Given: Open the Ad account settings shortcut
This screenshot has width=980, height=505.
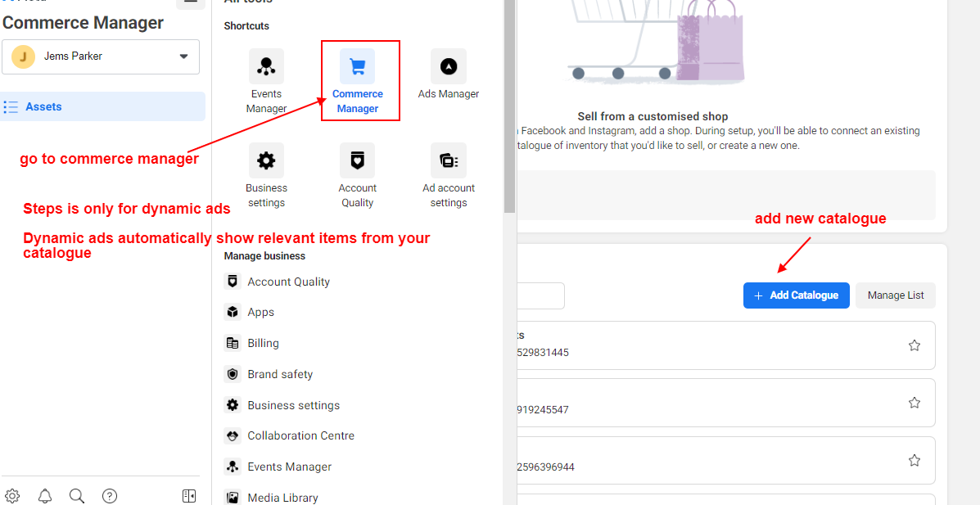Looking at the screenshot, I should click(448, 160).
